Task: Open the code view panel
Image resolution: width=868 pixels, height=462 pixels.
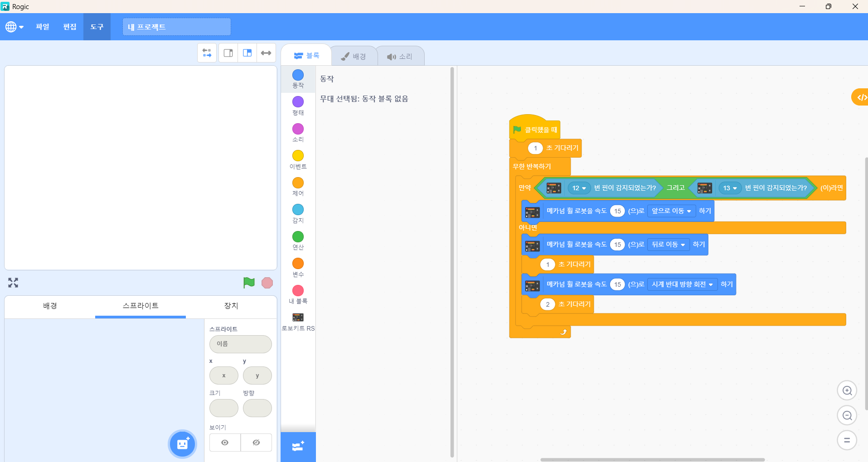Action: 861,97
